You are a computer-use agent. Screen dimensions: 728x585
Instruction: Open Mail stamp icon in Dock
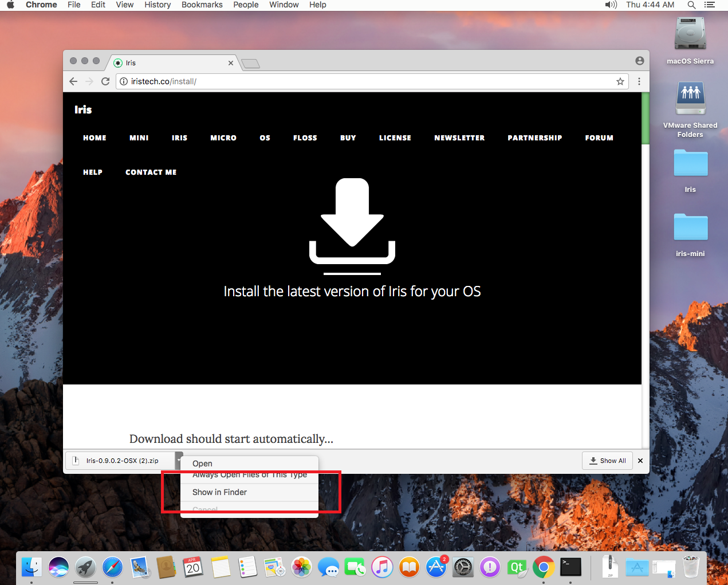click(x=140, y=567)
